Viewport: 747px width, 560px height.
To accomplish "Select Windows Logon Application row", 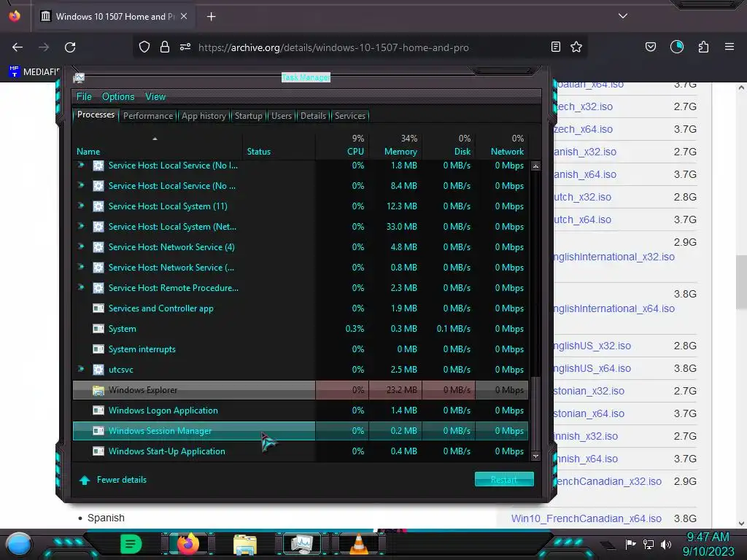I will click(x=300, y=411).
